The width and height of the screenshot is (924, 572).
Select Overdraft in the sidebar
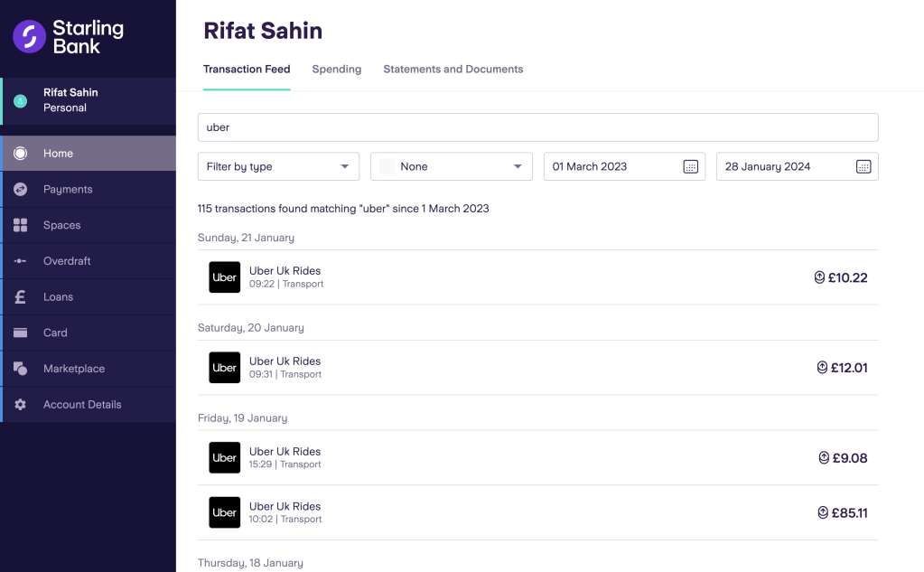(x=89, y=260)
